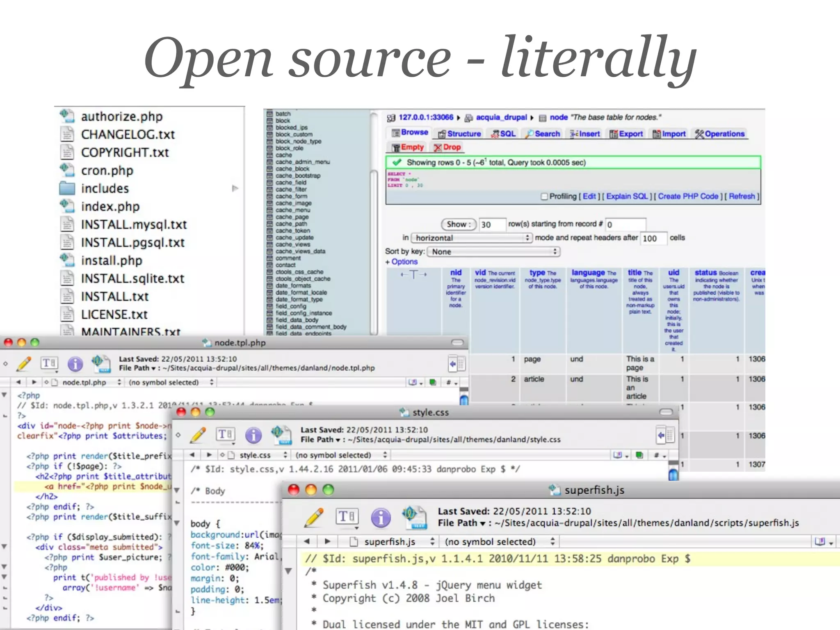This screenshot has height=630, width=840.
Task: Open symbol selector in superfish.js window
Action: point(500,542)
